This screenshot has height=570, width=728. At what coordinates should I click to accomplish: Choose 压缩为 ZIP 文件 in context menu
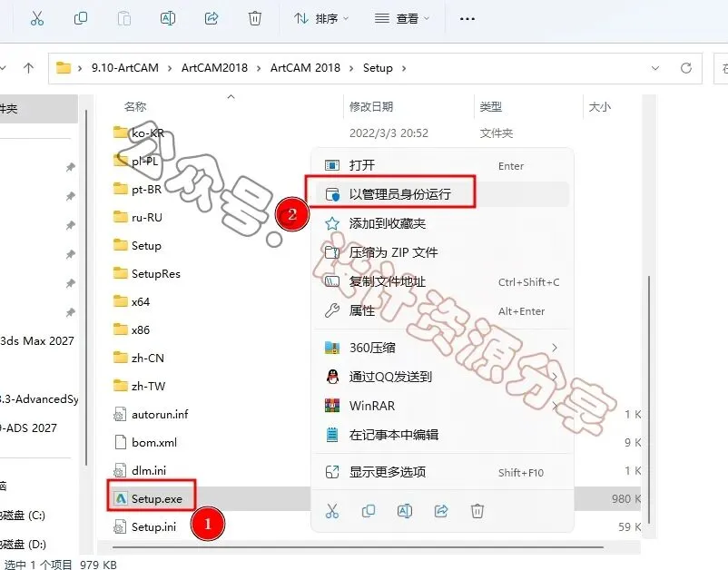(442, 252)
